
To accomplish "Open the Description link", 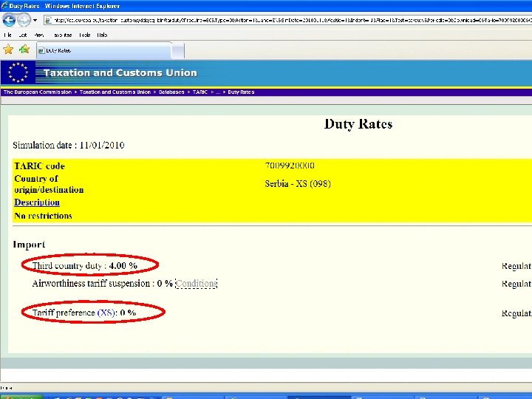I will coord(37,202).
